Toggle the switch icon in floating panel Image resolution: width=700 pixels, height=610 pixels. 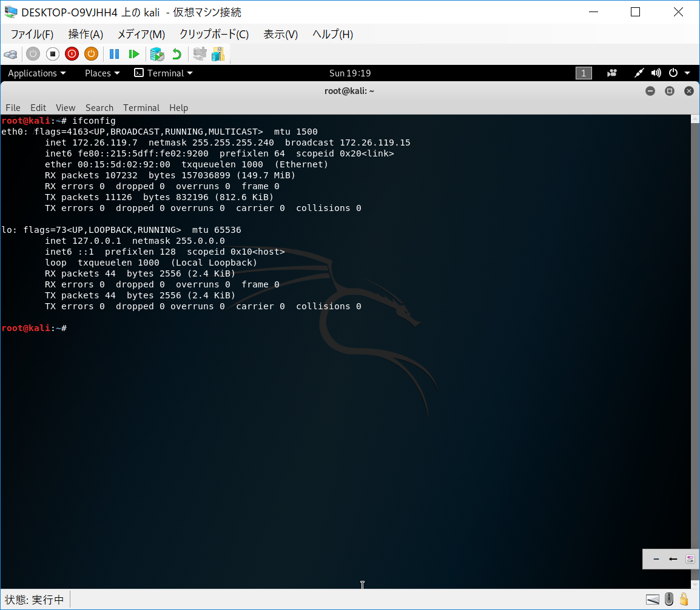click(x=690, y=559)
